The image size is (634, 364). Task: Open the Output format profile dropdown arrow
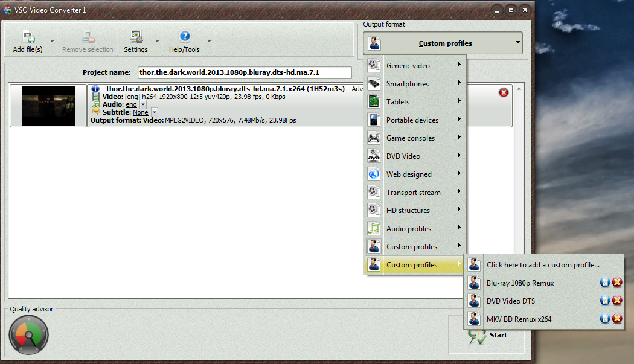[517, 43]
